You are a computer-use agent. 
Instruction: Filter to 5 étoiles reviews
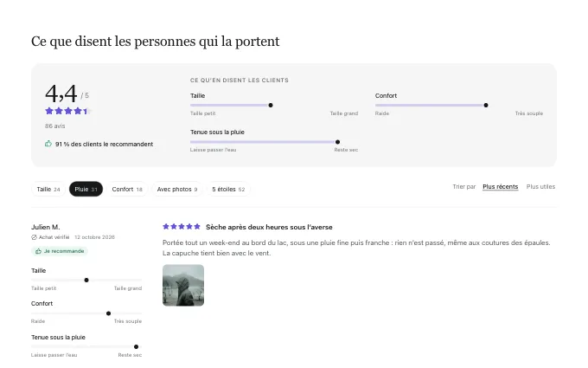pos(228,190)
